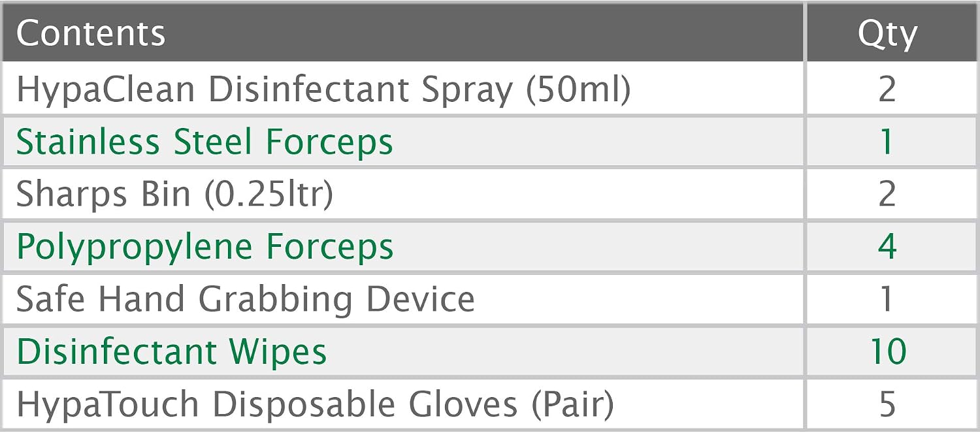
Task: Click quantity 4 for Polypropylene Forceps
Action: tap(887, 248)
